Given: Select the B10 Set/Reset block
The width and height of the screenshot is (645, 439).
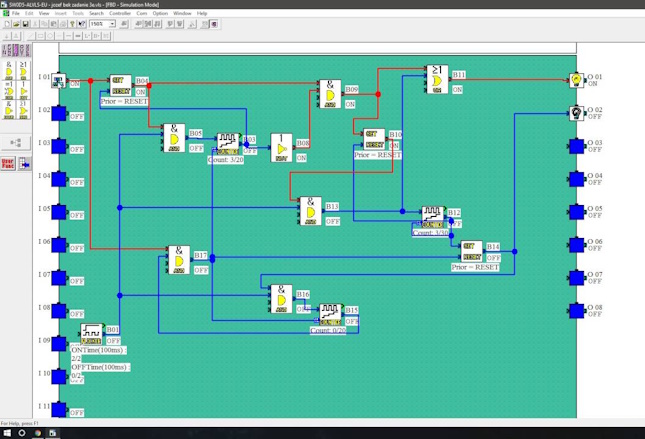Looking at the screenshot, I should [374, 139].
